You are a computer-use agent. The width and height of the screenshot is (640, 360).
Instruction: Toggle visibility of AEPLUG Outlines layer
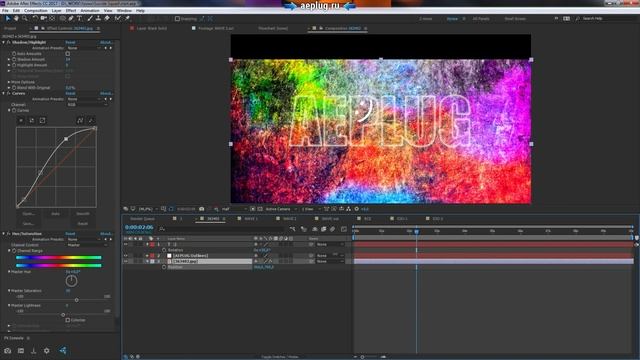pos(126,256)
